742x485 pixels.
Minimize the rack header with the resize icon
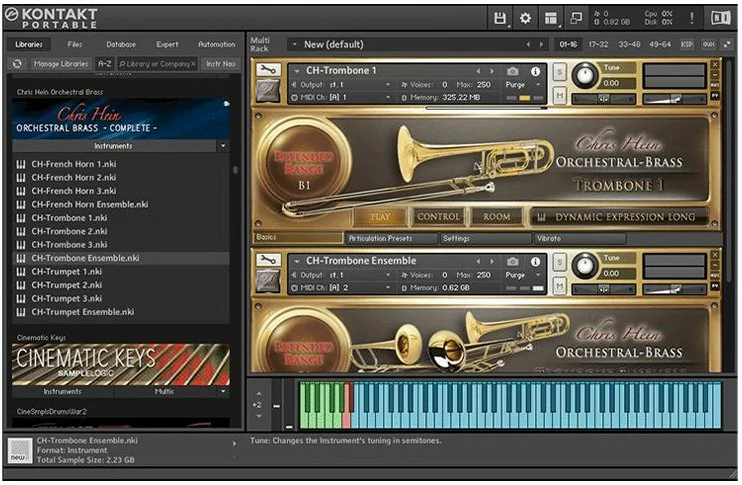tap(727, 44)
